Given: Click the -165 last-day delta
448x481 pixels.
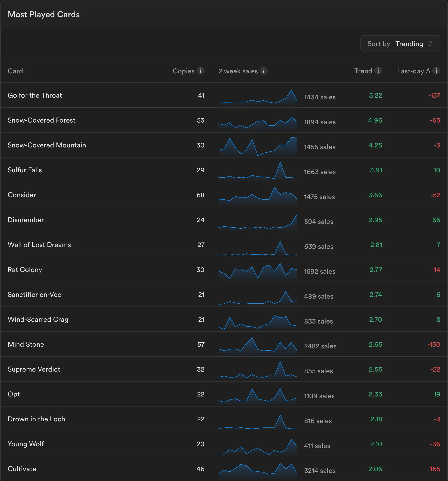Looking at the screenshot, I should [x=434, y=469].
